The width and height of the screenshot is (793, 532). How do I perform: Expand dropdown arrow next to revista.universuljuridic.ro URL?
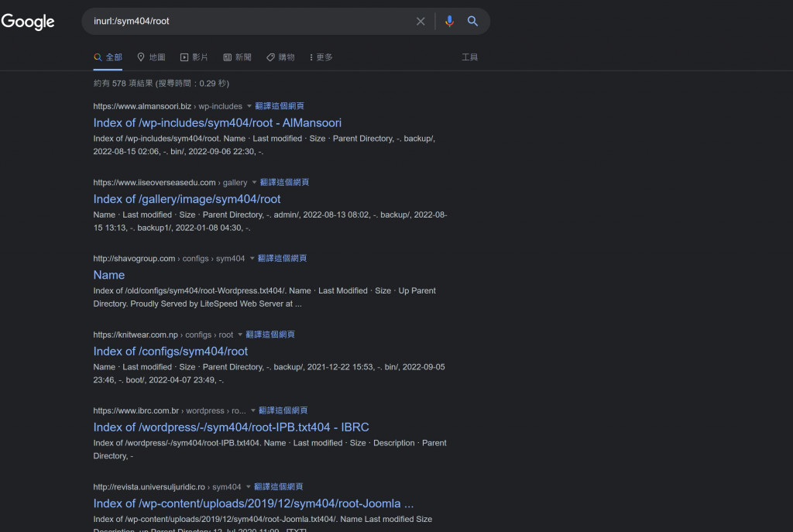[x=249, y=487]
